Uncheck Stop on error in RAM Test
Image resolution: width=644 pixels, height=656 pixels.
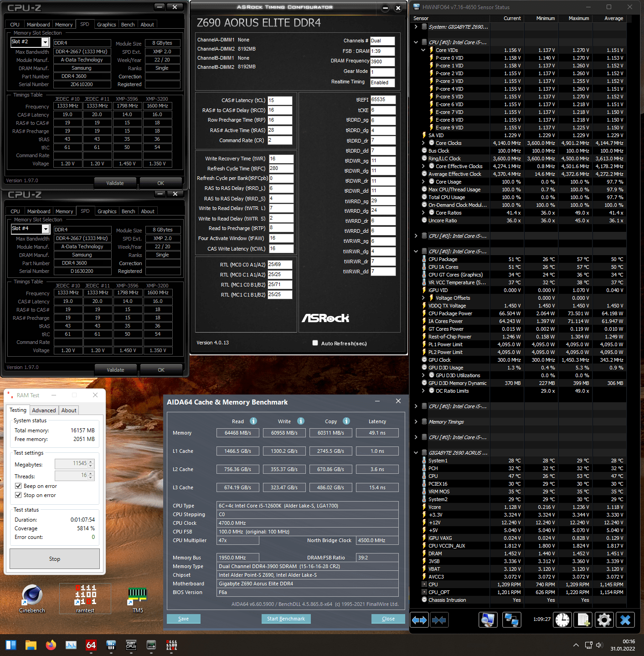(18, 495)
